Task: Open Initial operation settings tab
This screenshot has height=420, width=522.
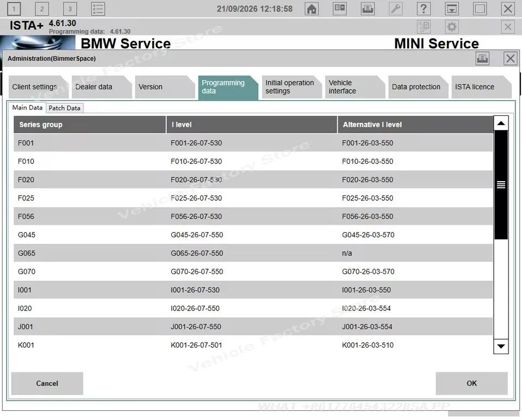Action: 291,87
